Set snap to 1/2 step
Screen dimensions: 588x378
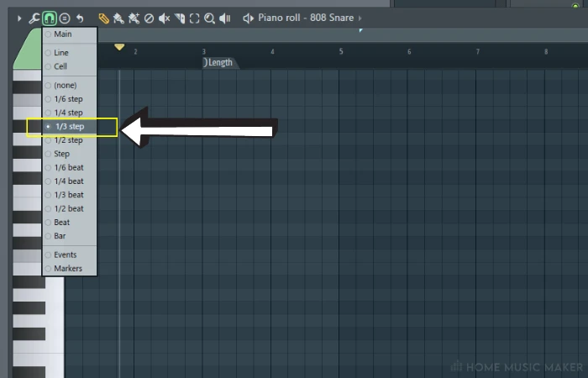(70, 140)
